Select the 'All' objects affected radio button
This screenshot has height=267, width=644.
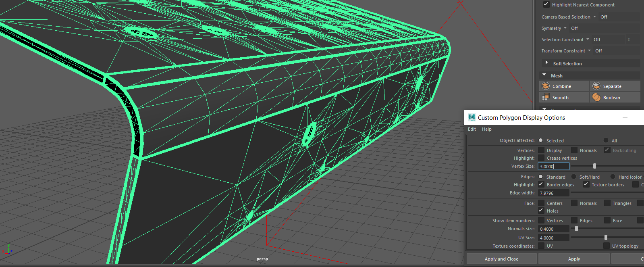[x=606, y=140]
